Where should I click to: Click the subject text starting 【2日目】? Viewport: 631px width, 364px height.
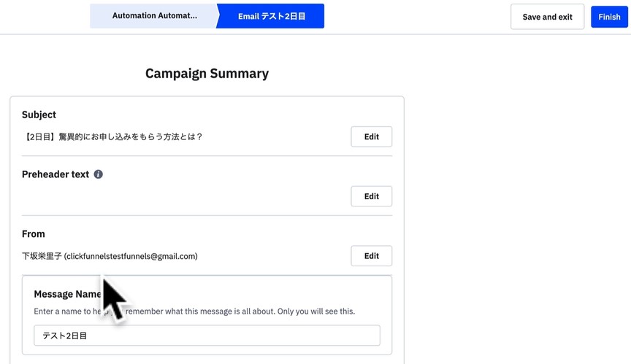pyautogui.click(x=112, y=136)
